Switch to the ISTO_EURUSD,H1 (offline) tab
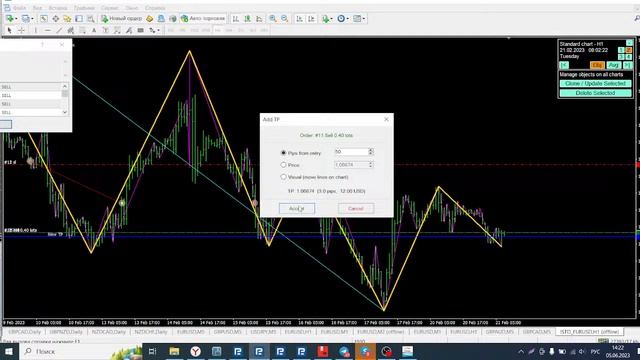This screenshot has height=360, width=640. pyautogui.click(x=589, y=332)
